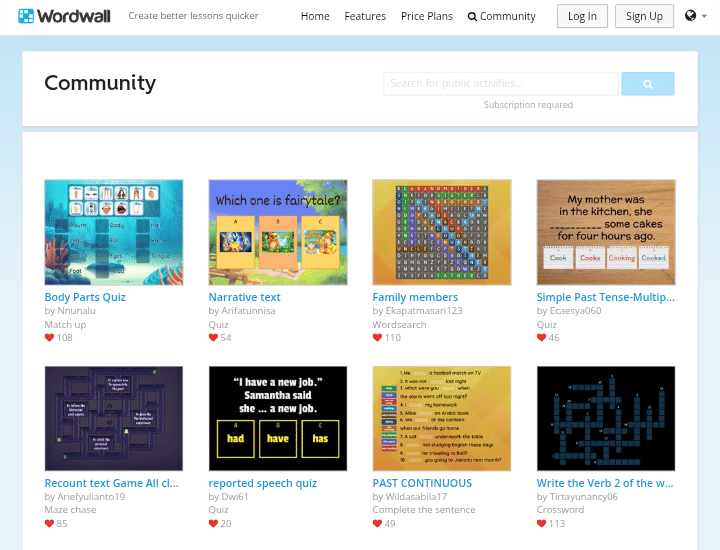
Task: Click the 'Subscription required' note
Action: pyautogui.click(x=528, y=105)
